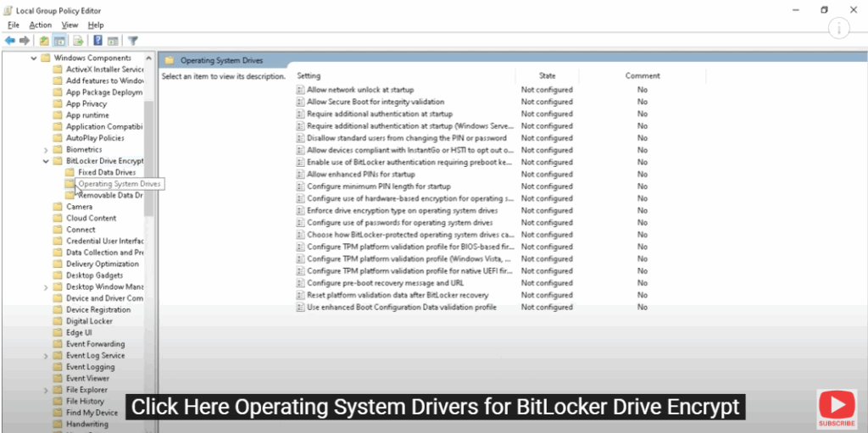
Task: Sort by the State column header
Action: click(547, 76)
